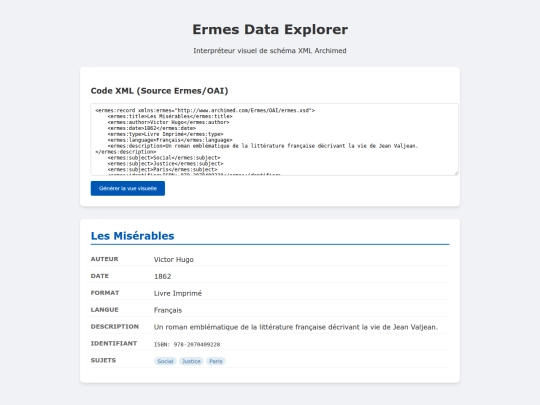
Task: Click the ISBN: 978-2070409228 identifier value
Action: click(x=187, y=344)
